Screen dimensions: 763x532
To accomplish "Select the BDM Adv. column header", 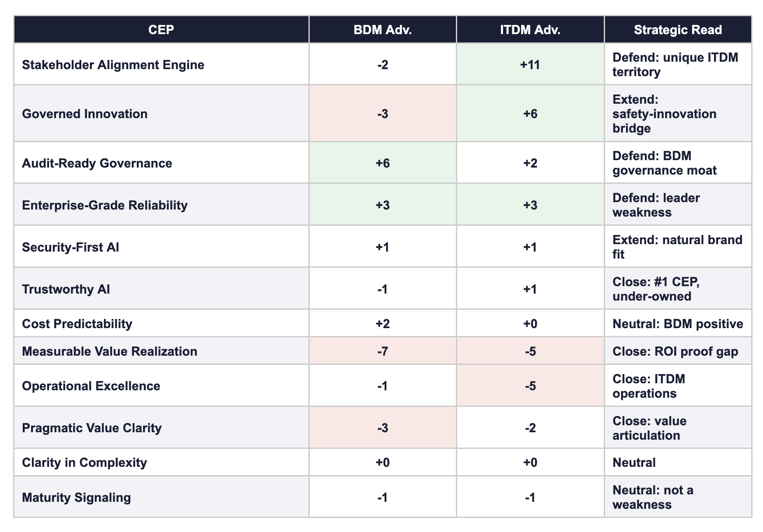I will 382,30.
